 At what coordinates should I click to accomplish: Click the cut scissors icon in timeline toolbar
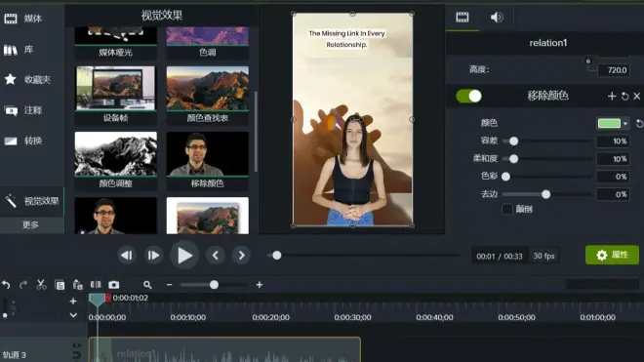[41, 284]
